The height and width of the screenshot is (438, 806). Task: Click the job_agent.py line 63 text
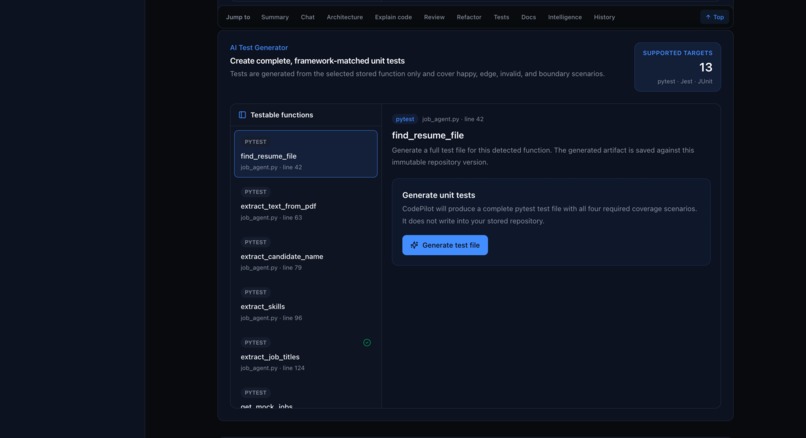(x=271, y=217)
